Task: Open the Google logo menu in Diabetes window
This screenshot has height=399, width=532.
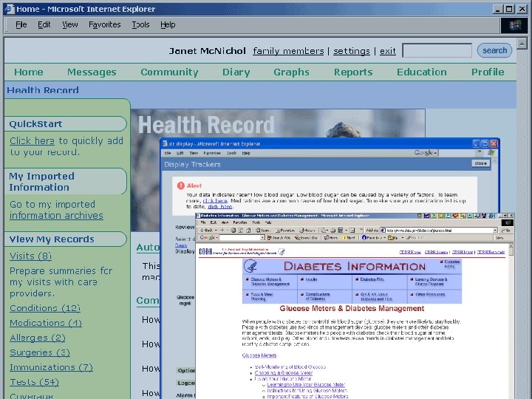Action: pyautogui.click(x=208, y=237)
